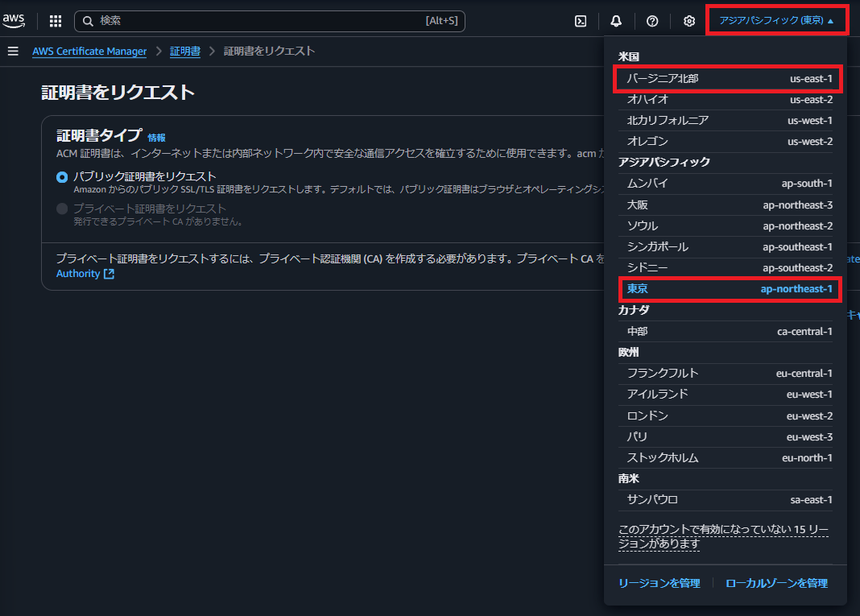Choose バージニア北部 us-east-1 region
Screen dimensions: 860x616
[726, 78]
